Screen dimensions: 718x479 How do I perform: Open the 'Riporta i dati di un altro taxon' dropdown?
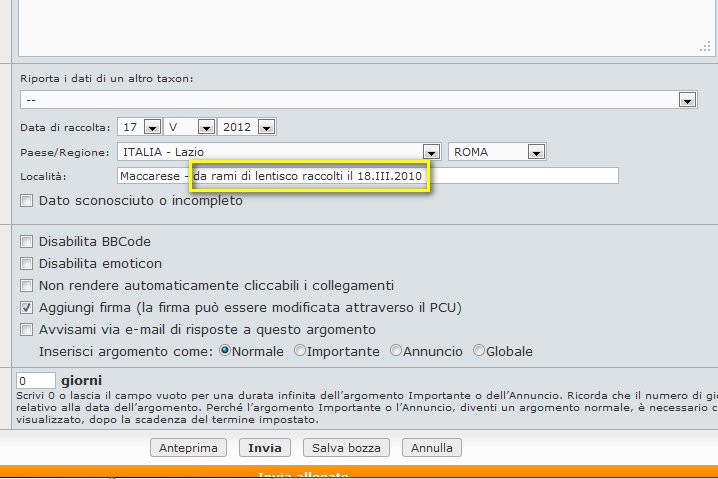point(358,100)
